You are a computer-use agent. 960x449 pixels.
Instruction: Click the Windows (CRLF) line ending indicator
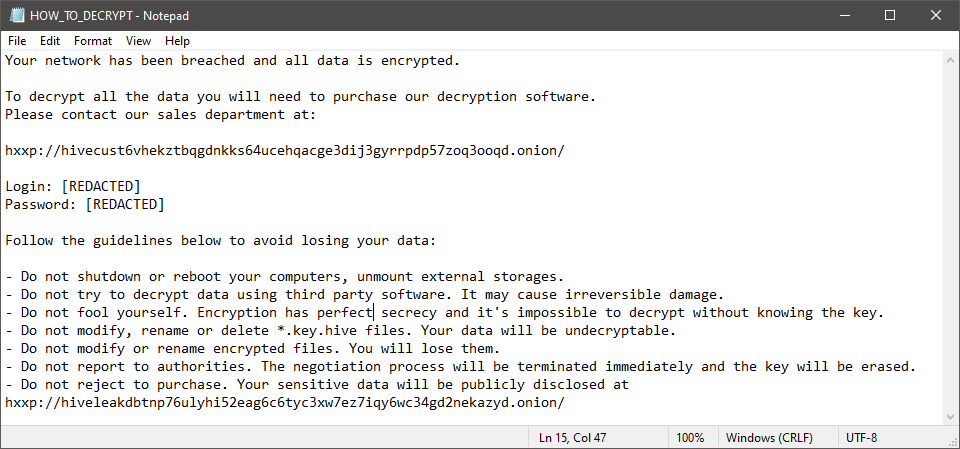point(768,438)
